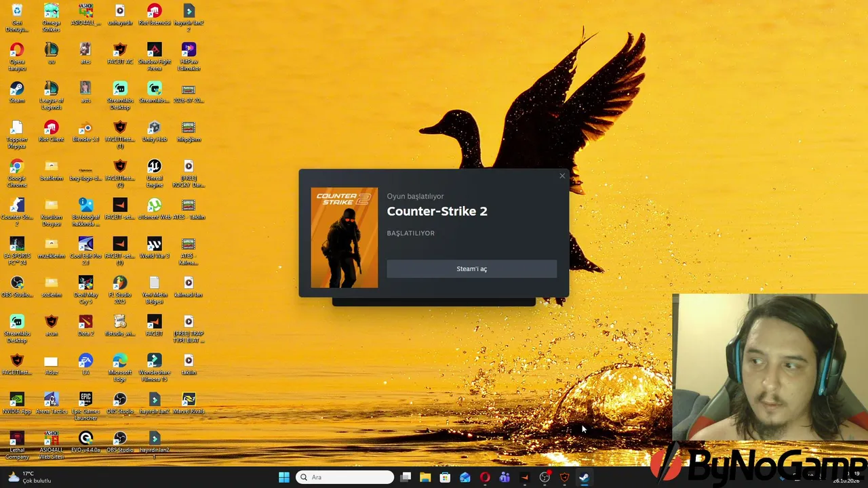Open Microsoft Store from the taskbar
This screenshot has height=488, width=868.
click(x=445, y=477)
